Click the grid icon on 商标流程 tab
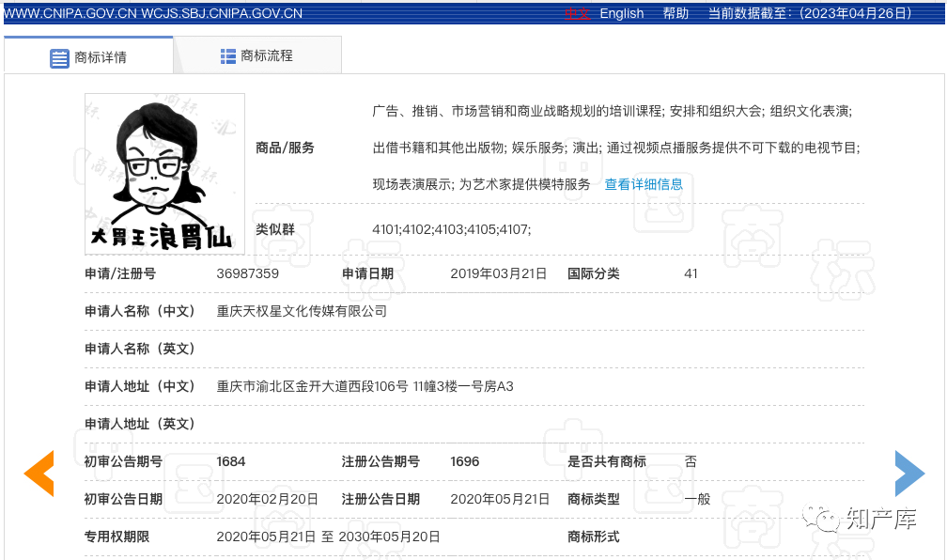The image size is (947, 560). pyautogui.click(x=227, y=54)
